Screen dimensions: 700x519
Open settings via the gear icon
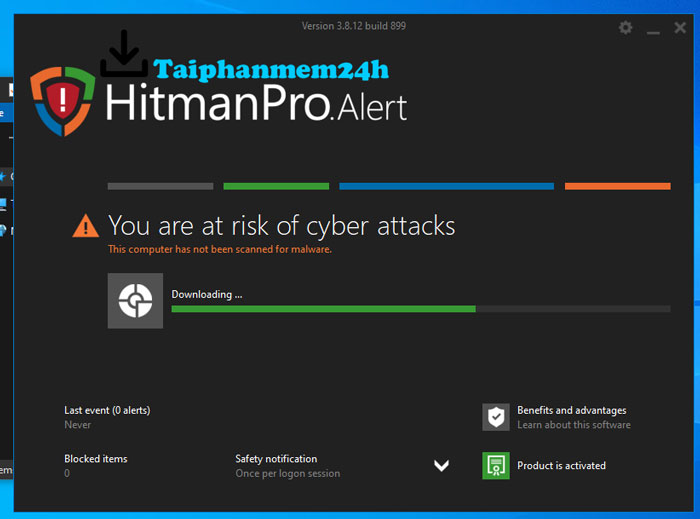click(625, 28)
